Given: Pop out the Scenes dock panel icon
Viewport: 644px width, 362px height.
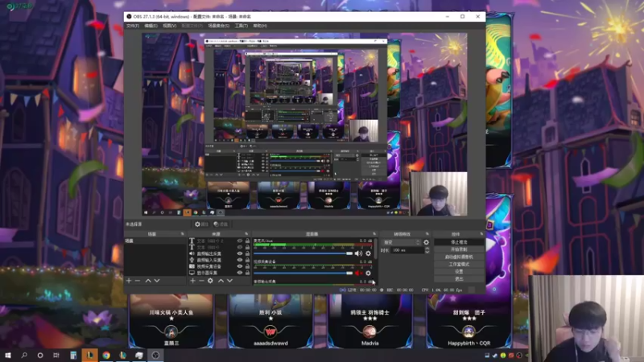Looking at the screenshot, I should click(183, 234).
